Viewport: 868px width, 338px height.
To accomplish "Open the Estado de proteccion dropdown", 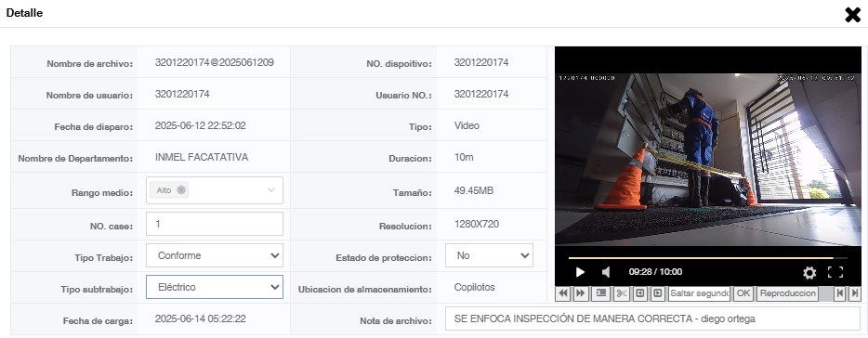I will (489, 255).
